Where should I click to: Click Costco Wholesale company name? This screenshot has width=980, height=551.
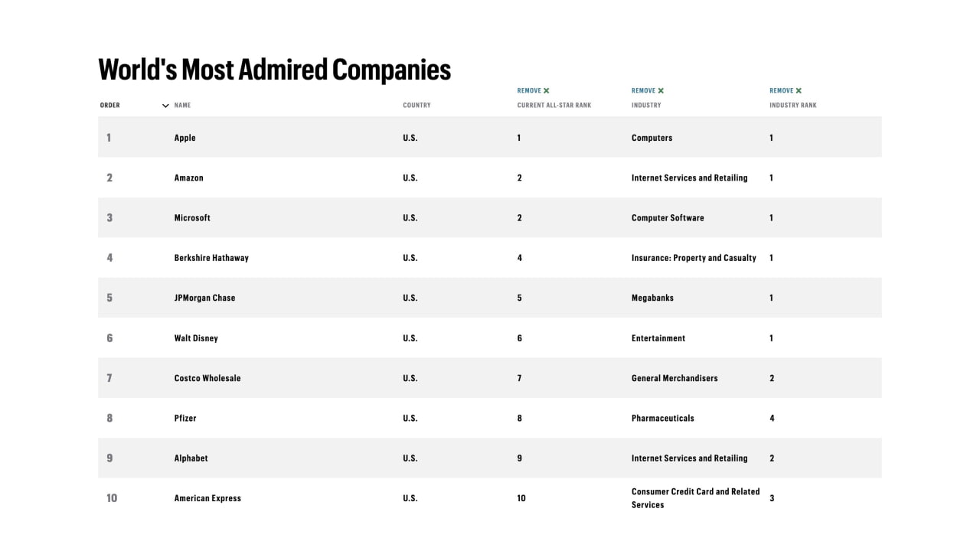(x=207, y=378)
